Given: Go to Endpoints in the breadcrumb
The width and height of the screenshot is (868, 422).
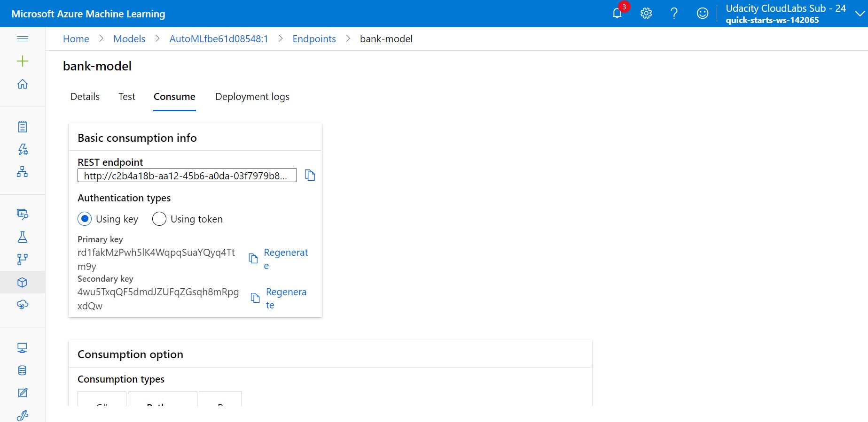Looking at the screenshot, I should coord(314,39).
